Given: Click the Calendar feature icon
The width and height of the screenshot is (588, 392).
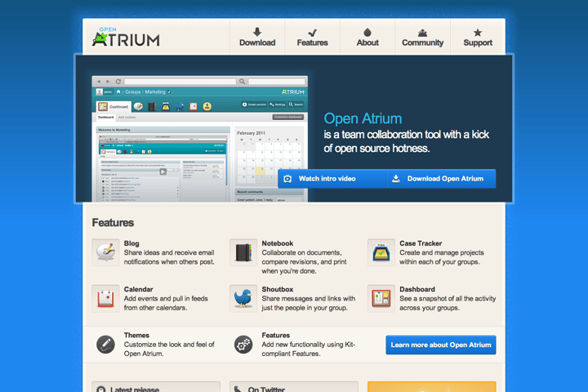Looking at the screenshot, I should pyautogui.click(x=105, y=299).
